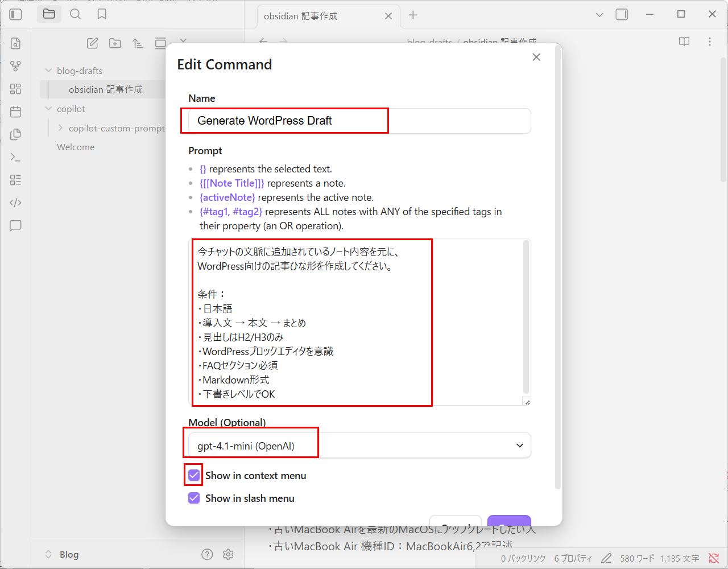Open the canvas icon in left ribbon
Viewport: 728px width, 569px height.
(15, 89)
